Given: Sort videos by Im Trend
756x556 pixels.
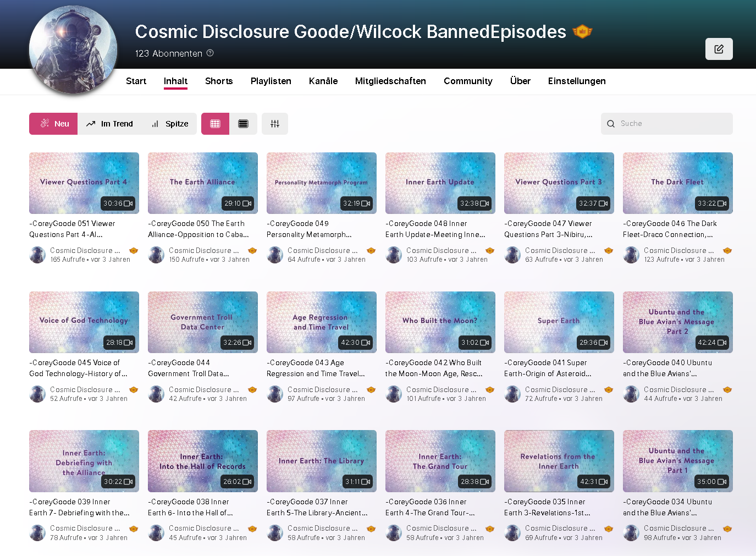Looking at the screenshot, I should coord(109,124).
